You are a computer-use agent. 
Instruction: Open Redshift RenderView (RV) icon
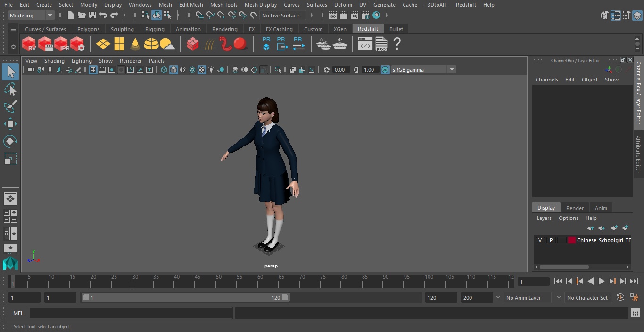click(29, 44)
